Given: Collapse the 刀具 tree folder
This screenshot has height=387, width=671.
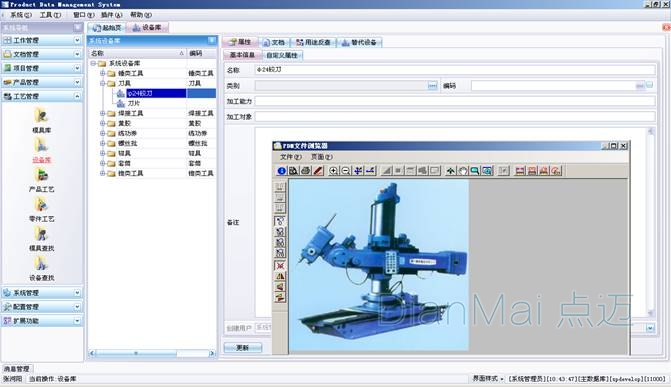Looking at the screenshot, I should (x=103, y=83).
